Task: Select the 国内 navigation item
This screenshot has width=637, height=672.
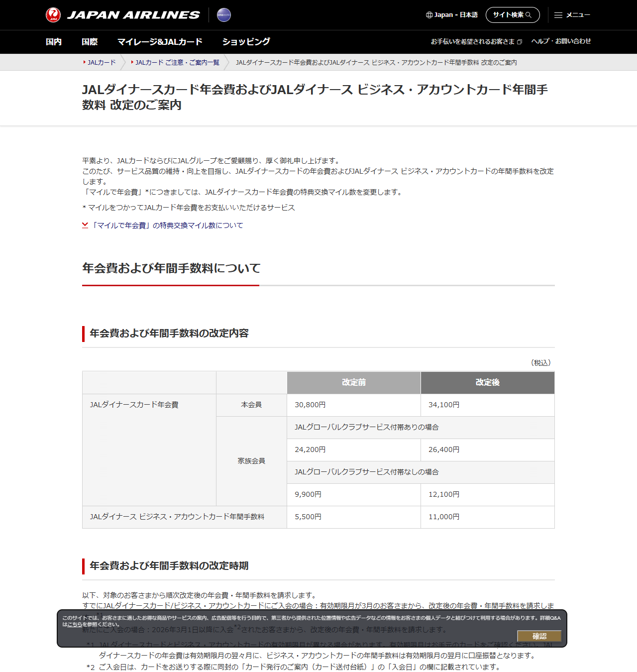Action: [54, 42]
